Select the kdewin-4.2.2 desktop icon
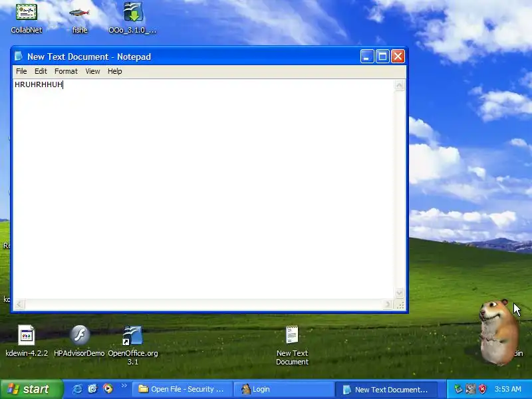532x399 pixels. coord(27,340)
